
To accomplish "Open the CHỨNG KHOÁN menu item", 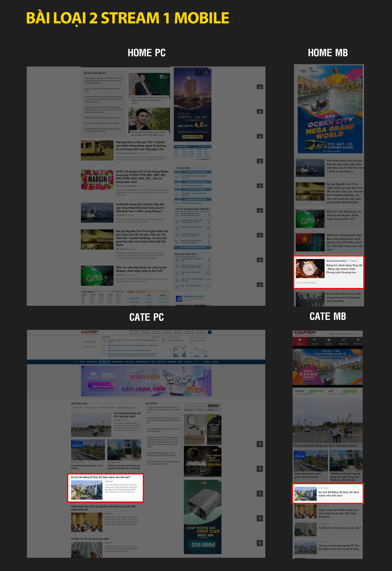I will tap(92, 362).
